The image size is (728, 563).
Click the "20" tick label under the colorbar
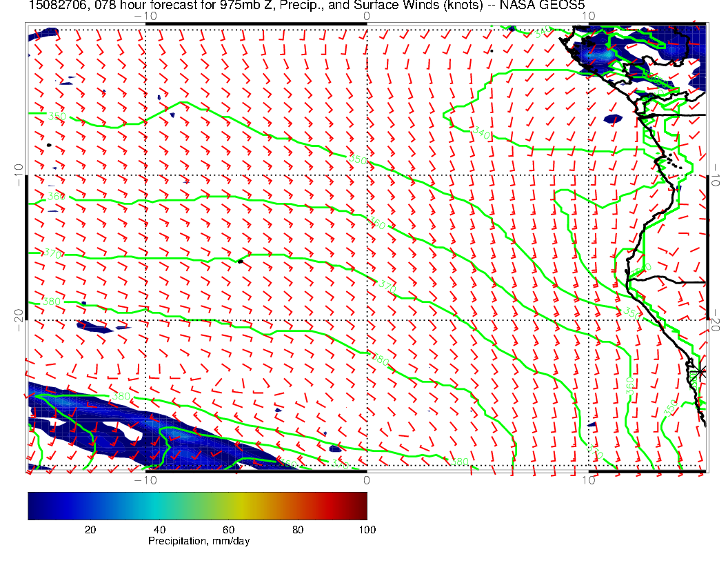pos(90,530)
